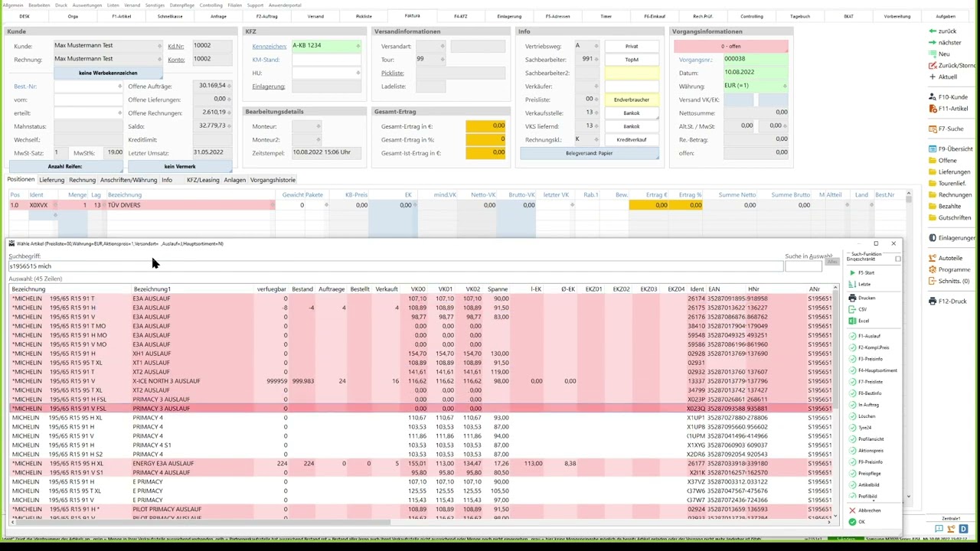Click the keine Werbekennzeichen button
980x551 pixels.
(x=108, y=73)
